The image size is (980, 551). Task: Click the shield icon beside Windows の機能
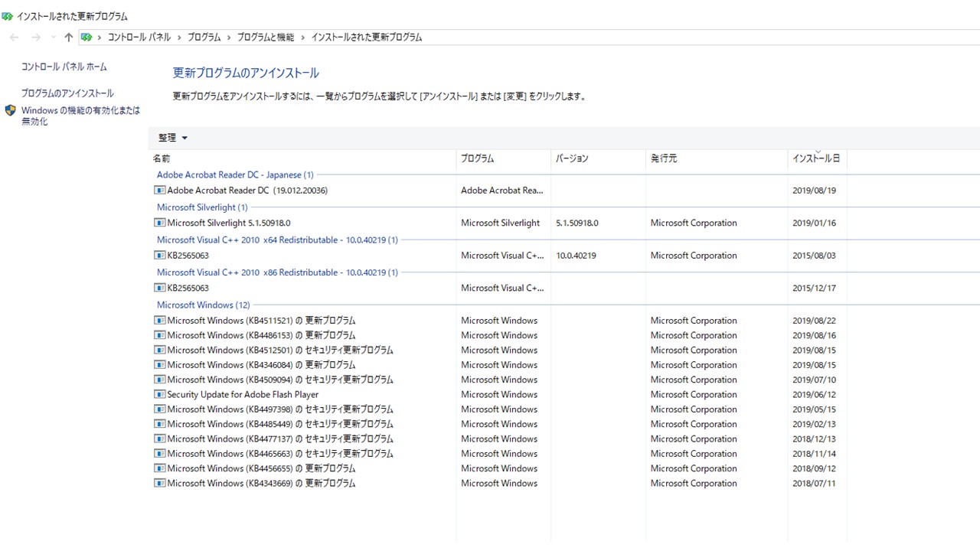11,110
